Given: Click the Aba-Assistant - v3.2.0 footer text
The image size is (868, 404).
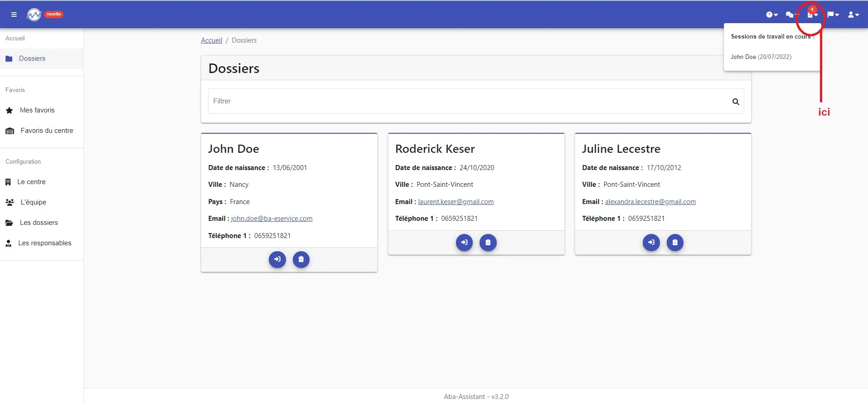Looking at the screenshot, I should 476,397.
